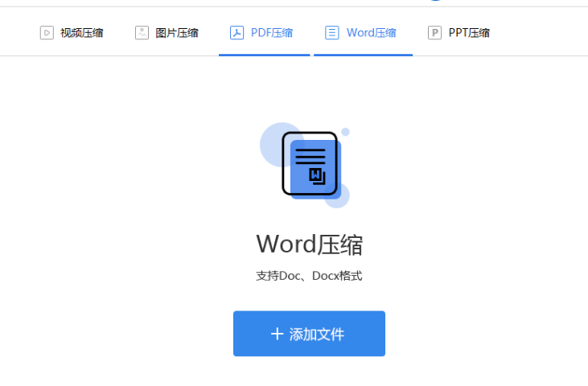The image size is (588, 386).
Task: Click the large Word document illustration
Action: (x=305, y=165)
